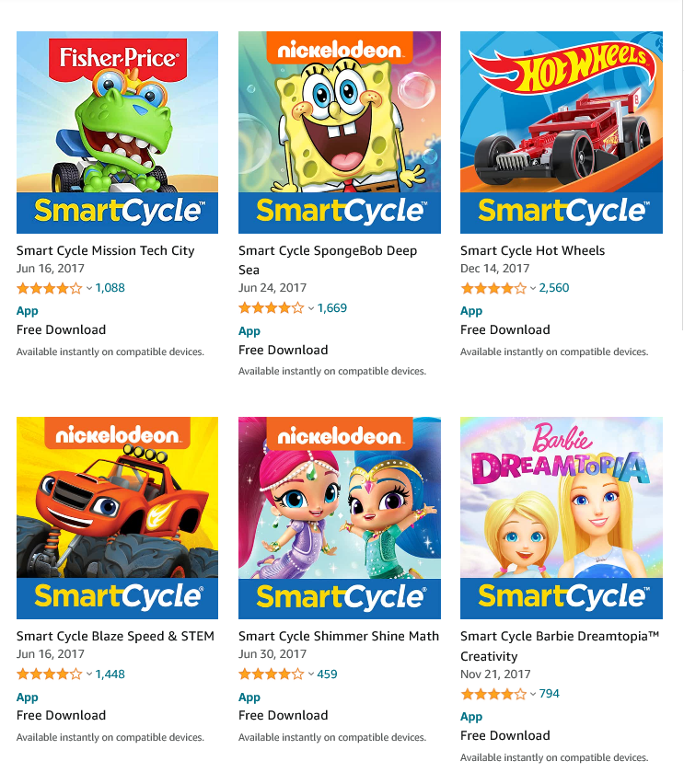Open the Fisher-Price Mission Tech City app image
Image resolution: width=684 pixels, height=784 pixels.
click(x=118, y=132)
